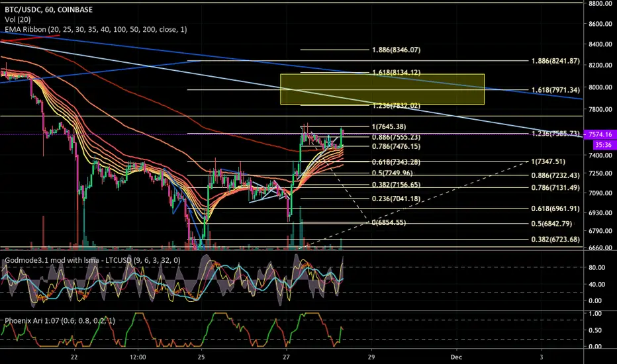
Task: Click Fibonacci level 0.886(7232.43)
Action: click(555, 176)
